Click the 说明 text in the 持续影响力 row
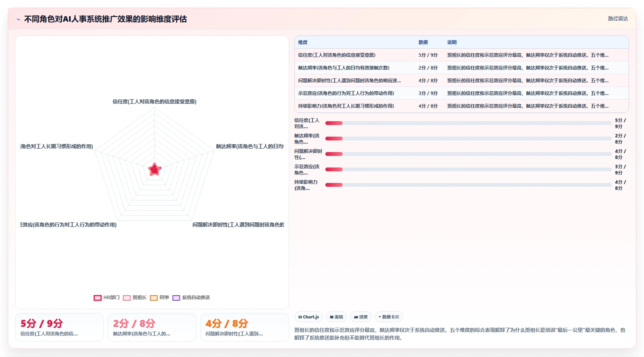Screen dimensions: 644x357 pyautogui.click(x=528, y=106)
